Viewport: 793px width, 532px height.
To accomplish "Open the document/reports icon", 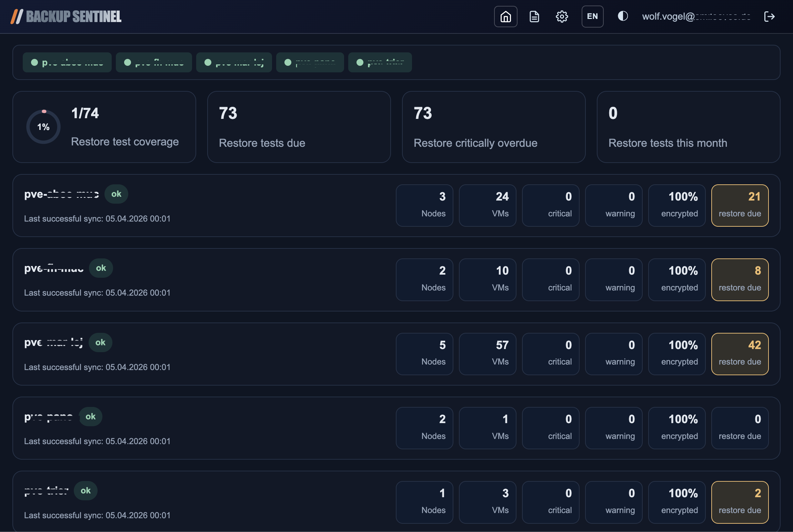I will 534,17.
